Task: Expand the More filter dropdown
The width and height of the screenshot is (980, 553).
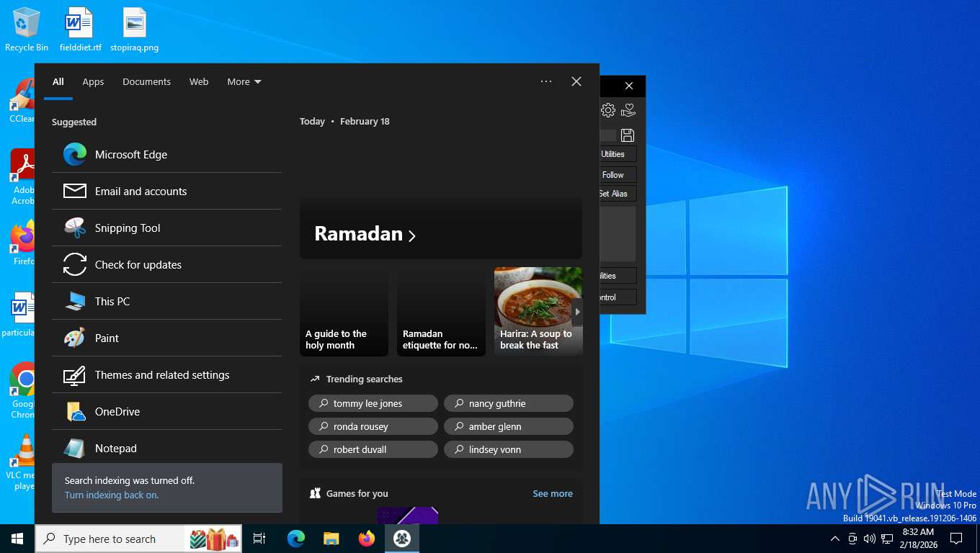Action: (x=244, y=82)
